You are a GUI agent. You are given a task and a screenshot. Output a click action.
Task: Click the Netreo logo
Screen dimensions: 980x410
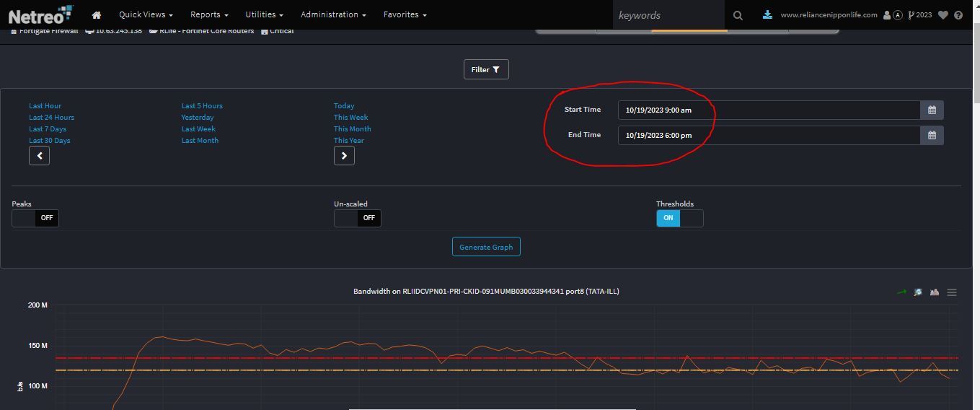pyautogui.click(x=40, y=14)
